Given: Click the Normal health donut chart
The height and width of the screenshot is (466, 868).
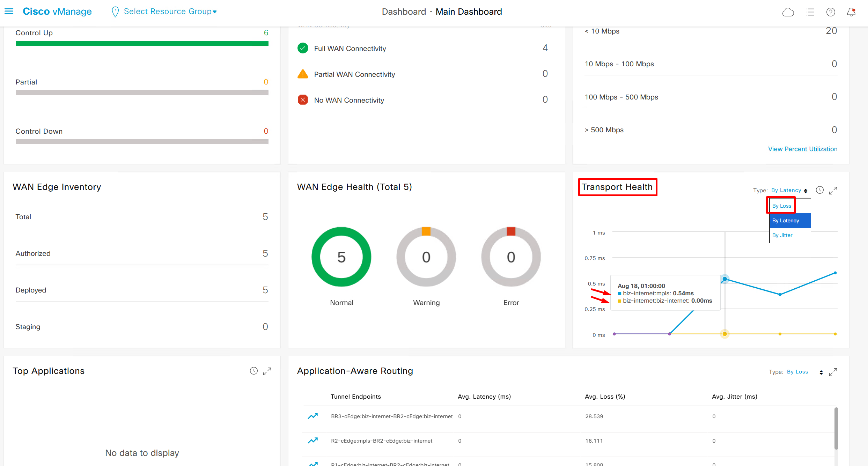Looking at the screenshot, I should click(341, 257).
